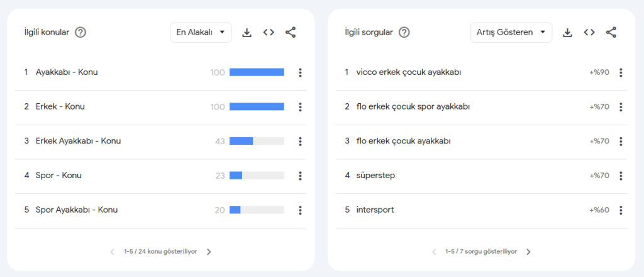
Task: Open embed code for İlgili sorgular
Action: coord(589,33)
